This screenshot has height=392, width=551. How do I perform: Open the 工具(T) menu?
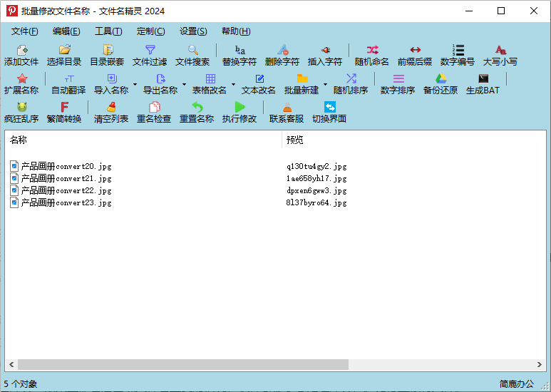coord(108,31)
